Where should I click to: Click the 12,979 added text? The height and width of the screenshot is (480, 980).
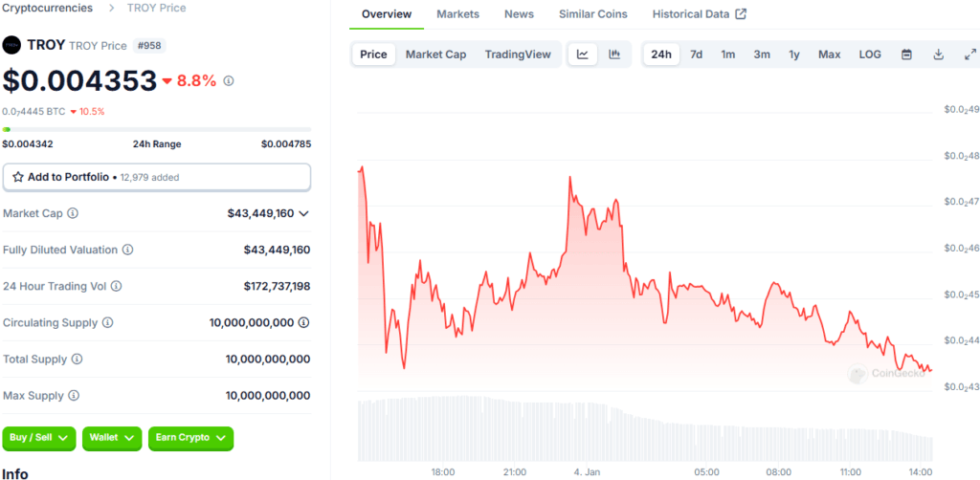pos(150,177)
